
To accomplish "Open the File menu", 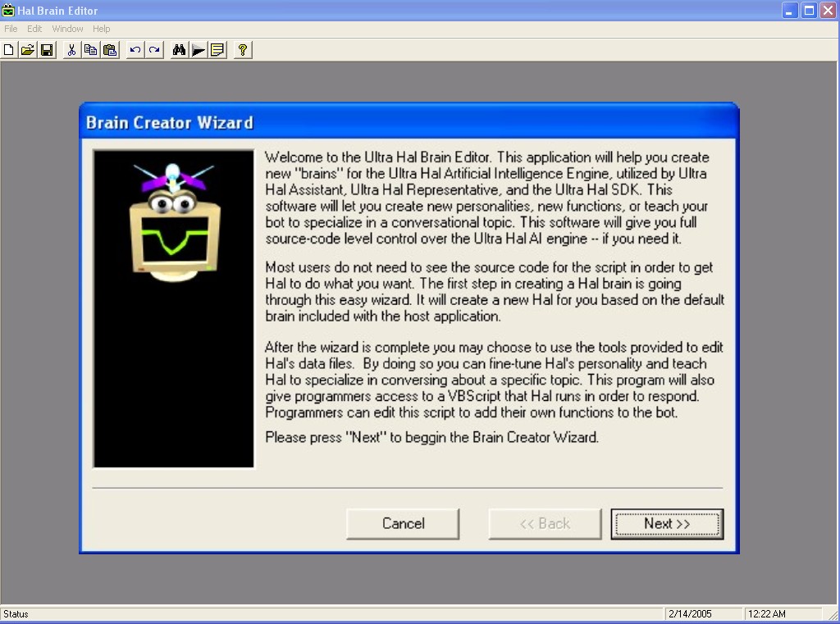I will [11, 29].
